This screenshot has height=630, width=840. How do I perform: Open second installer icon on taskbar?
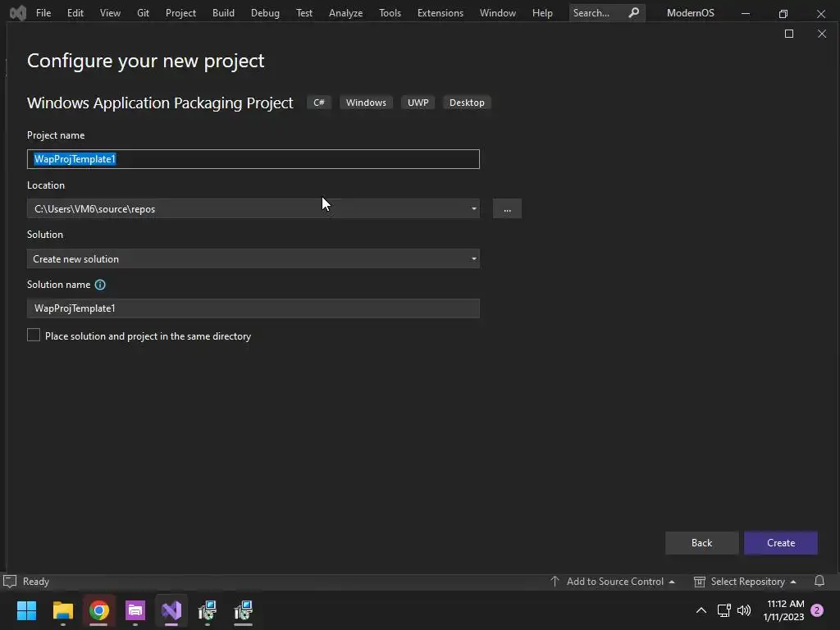coord(243,610)
